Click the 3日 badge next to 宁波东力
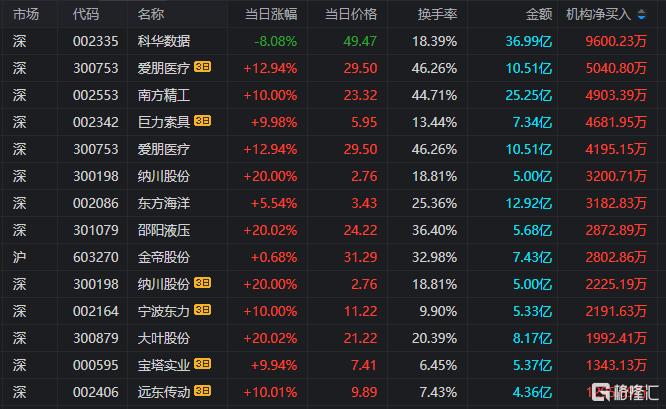This screenshot has width=666, height=409. 202,310
